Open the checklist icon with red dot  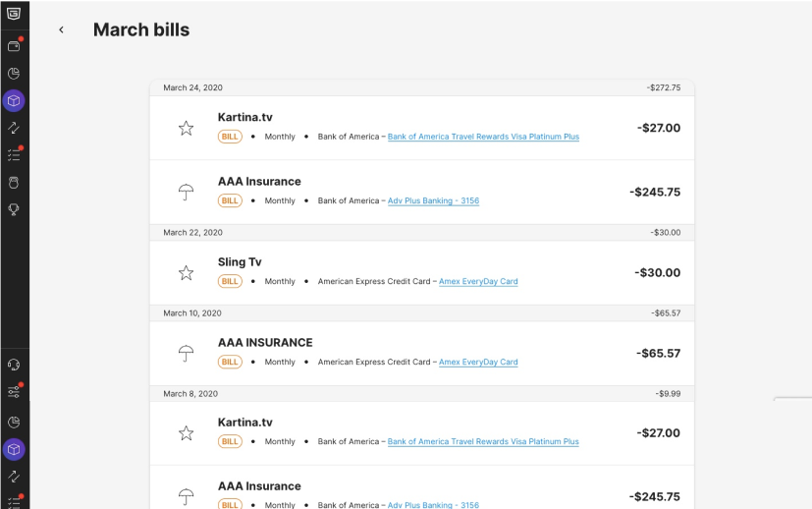14,154
